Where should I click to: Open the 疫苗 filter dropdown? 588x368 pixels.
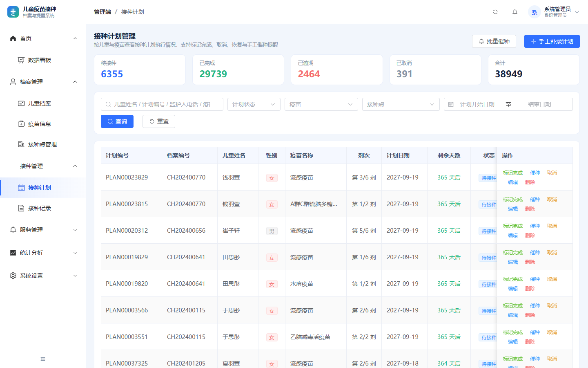click(321, 104)
